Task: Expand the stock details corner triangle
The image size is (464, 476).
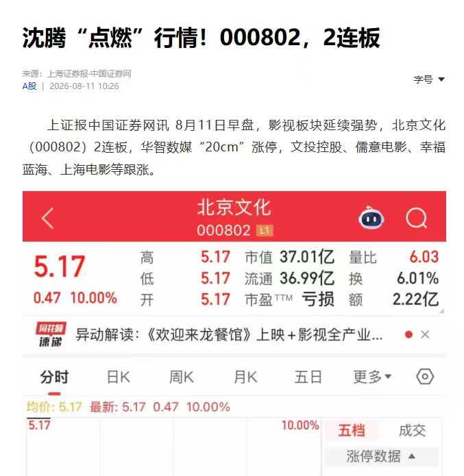Action: coord(441,311)
